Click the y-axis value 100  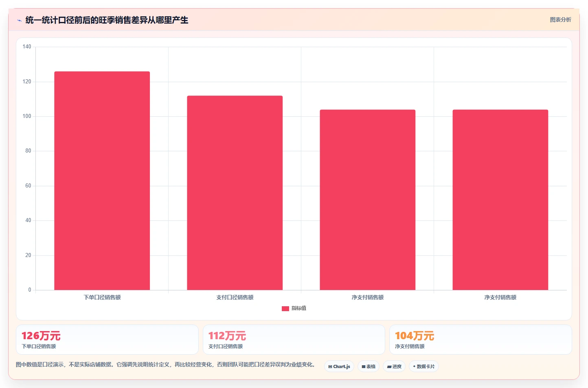pos(27,116)
